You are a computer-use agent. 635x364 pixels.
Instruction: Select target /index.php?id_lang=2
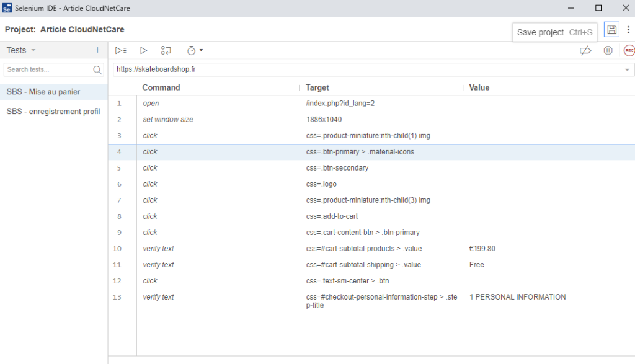click(x=340, y=104)
